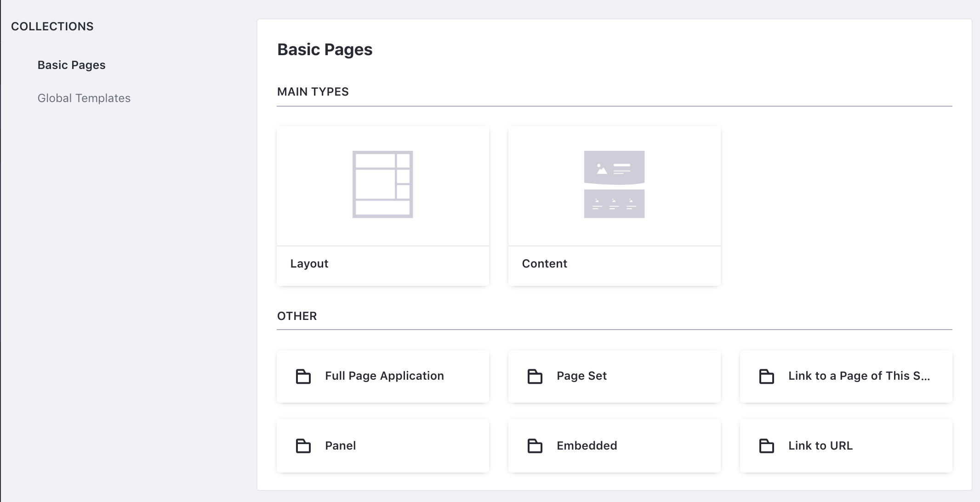The image size is (980, 502).
Task: Select the Layout page type thumbnail
Action: [x=382, y=184]
